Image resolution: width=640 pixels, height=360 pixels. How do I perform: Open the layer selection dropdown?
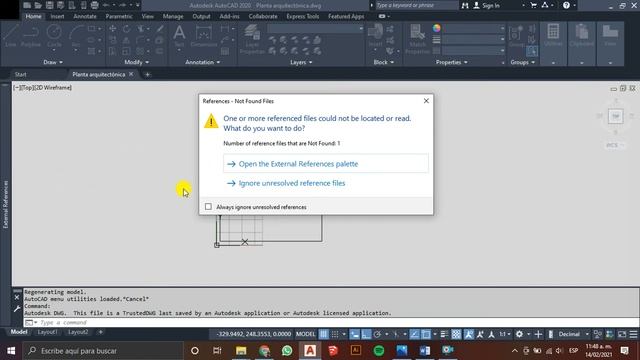click(315, 29)
